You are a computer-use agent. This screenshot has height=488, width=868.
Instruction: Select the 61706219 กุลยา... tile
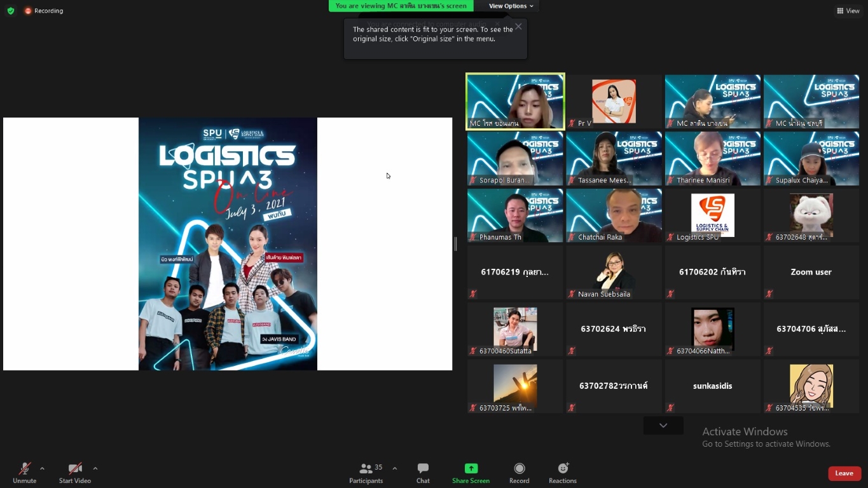point(515,273)
